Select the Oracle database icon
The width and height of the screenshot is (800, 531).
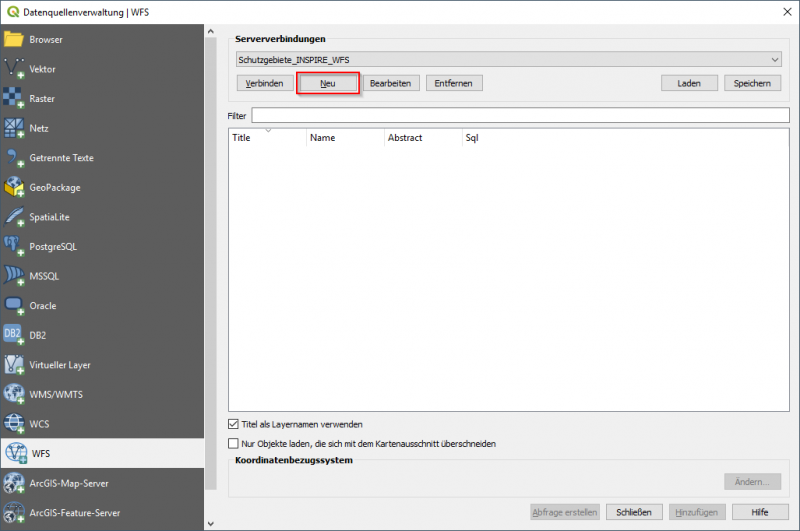coord(14,306)
